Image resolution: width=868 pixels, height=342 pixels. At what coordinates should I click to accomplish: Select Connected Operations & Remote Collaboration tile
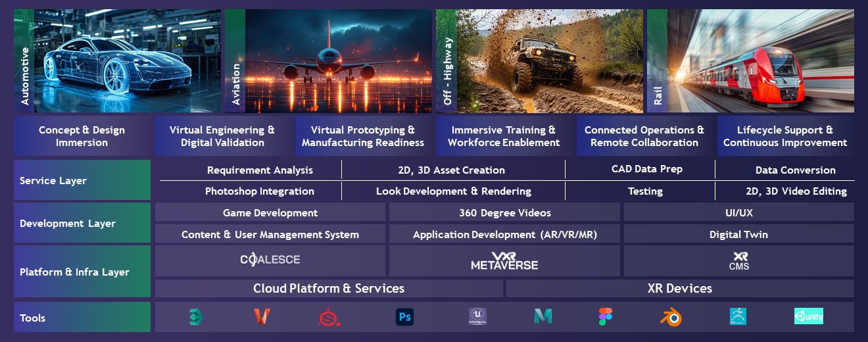click(644, 136)
